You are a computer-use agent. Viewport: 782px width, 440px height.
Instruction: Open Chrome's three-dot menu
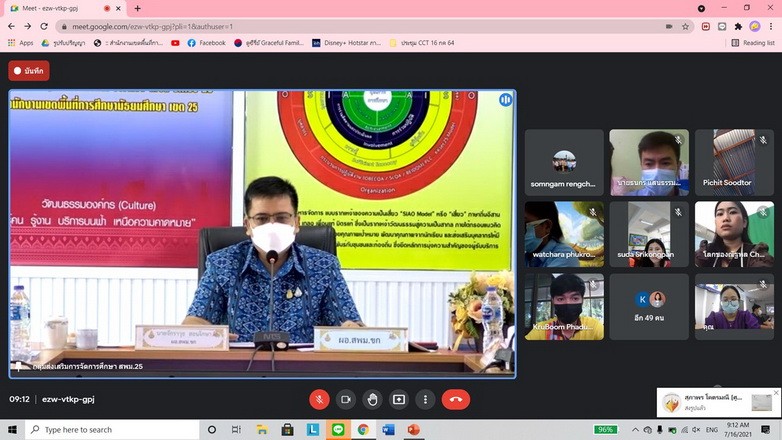tap(771, 27)
